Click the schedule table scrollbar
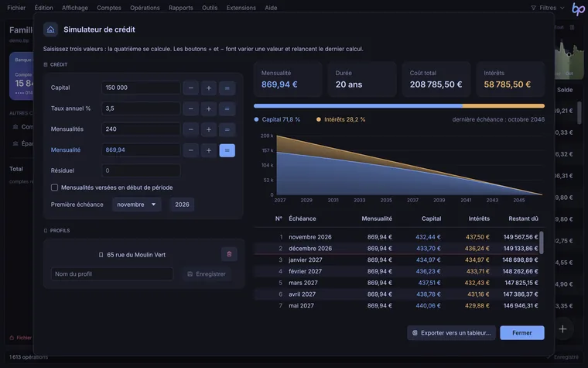The width and height of the screenshot is (588, 368). point(541,242)
